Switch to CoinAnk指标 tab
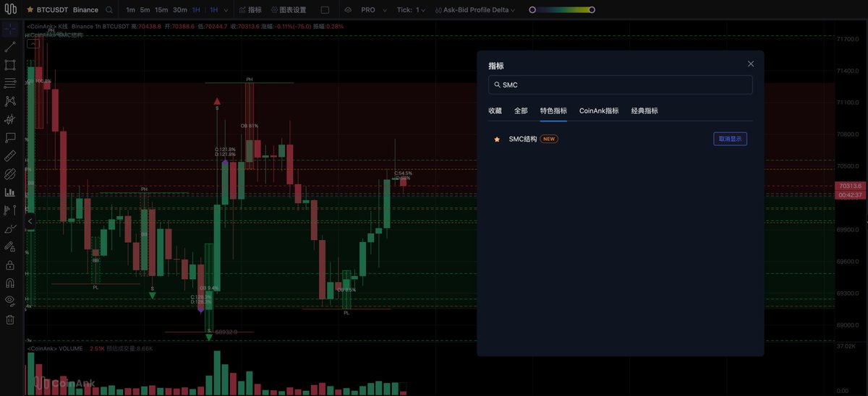This screenshot has height=396, width=868. 599,111
